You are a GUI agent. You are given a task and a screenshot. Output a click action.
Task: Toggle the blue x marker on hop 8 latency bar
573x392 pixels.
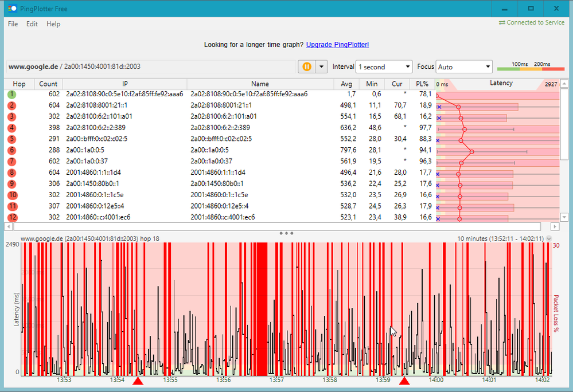pyautogui.click(x=438, y=175)
